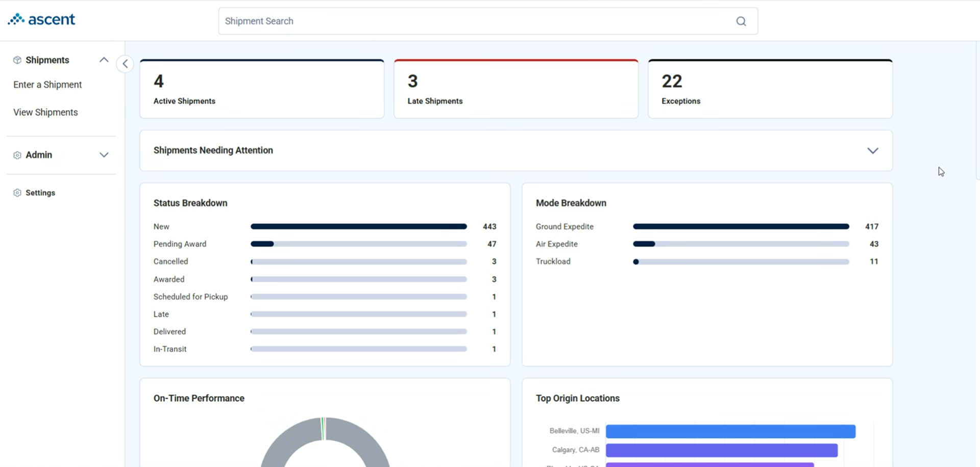Click the New status progress bar
The image size is (980, 467).
click(359, 227)
